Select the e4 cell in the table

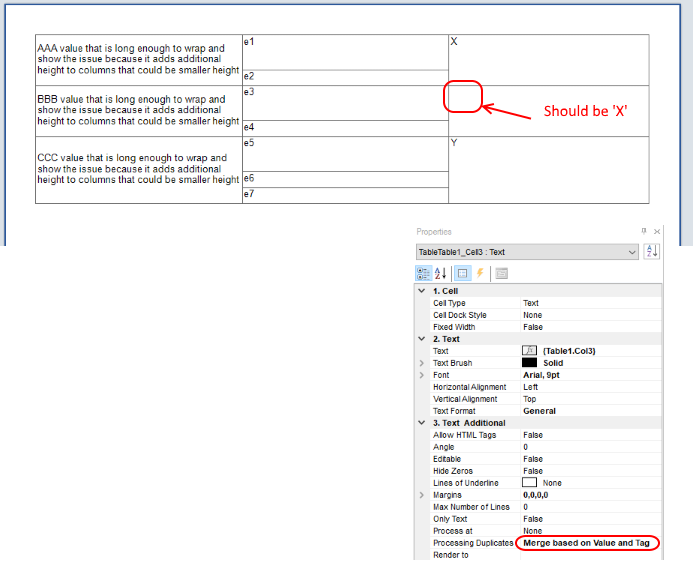[x=346, y=128]
